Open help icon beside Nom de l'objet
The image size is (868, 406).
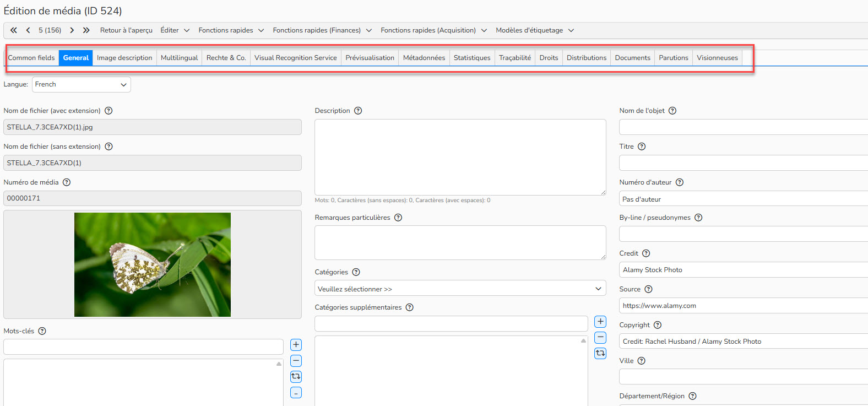(x=672, y=111)
